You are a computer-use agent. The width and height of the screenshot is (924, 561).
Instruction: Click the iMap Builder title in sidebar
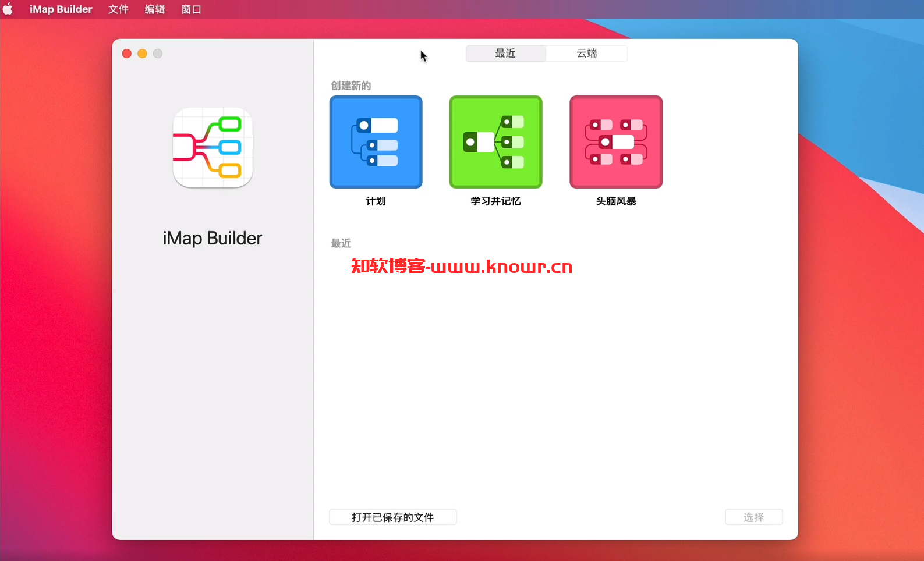(x=213, y=238)
